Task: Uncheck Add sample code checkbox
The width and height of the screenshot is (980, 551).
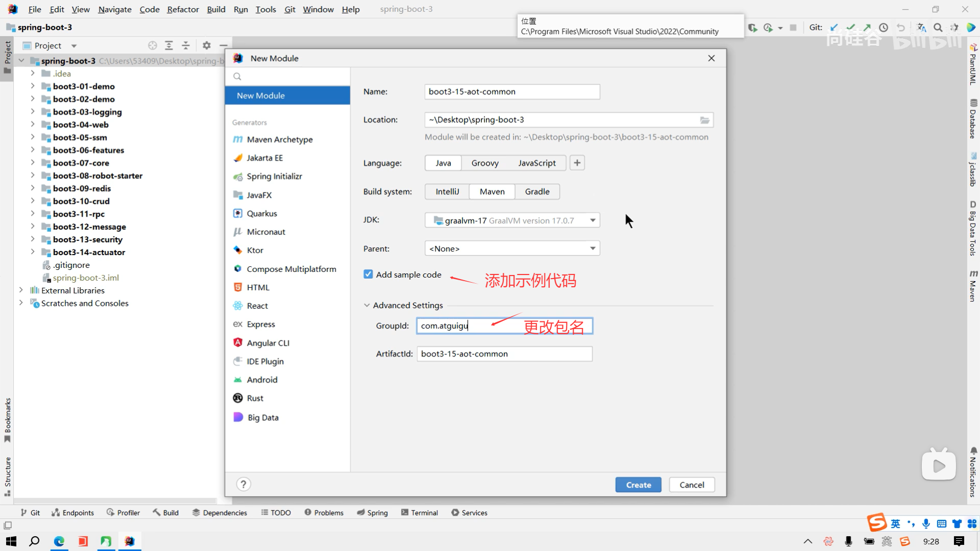Action: (x=368, y=274)
